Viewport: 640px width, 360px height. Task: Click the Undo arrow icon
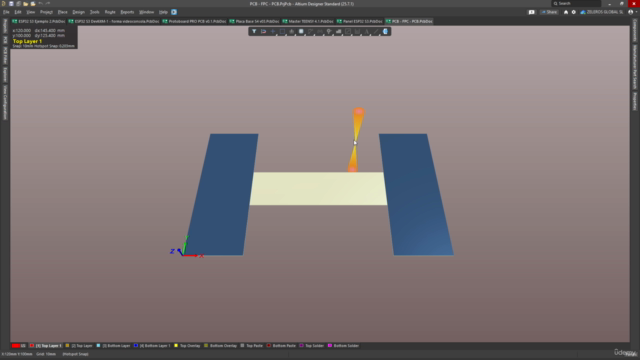click(40, 4)
